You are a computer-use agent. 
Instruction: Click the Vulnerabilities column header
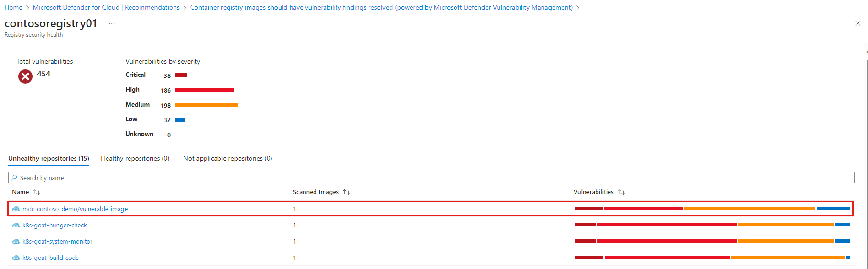click(x=594, y=192)
